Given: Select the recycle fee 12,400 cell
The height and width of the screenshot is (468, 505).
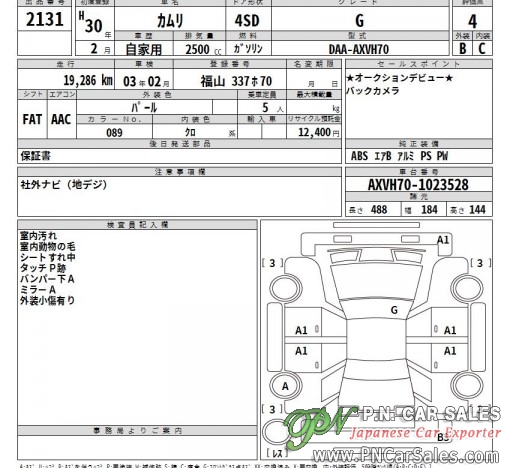Looking at the screenshot, I should click(x=314, y=132).
